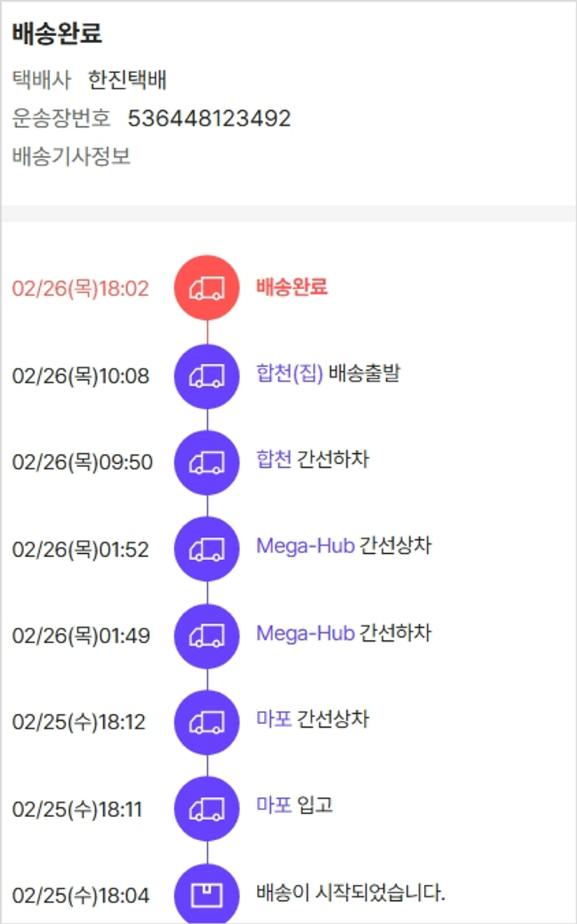Image resolution: width=577 pixels, height=924 pixels.
Task: Click the package box icon for shipment start
Action: tap(207, 895)
